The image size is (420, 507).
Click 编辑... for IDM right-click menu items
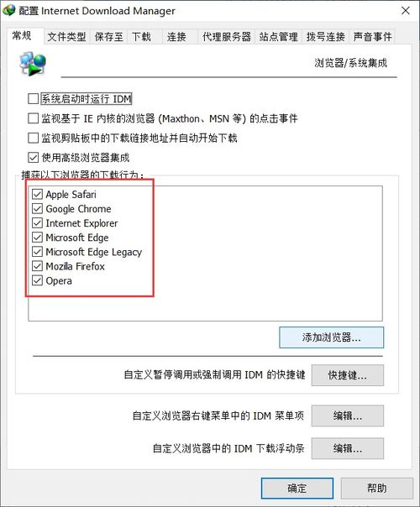[x=348, y=416]
